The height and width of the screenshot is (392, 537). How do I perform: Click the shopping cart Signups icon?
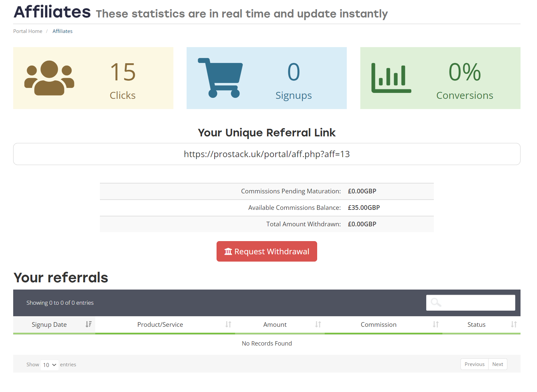coord(220,78)
